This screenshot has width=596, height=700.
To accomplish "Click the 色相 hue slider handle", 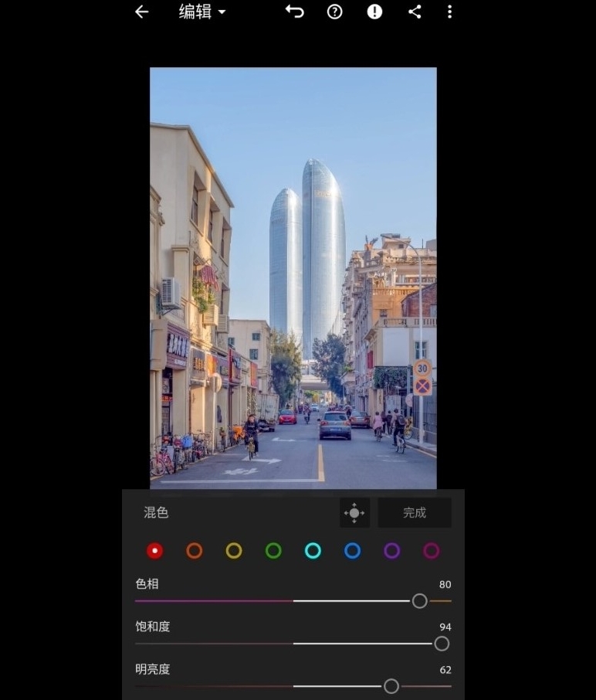I will pyautogui.click(x=419, y=601).
